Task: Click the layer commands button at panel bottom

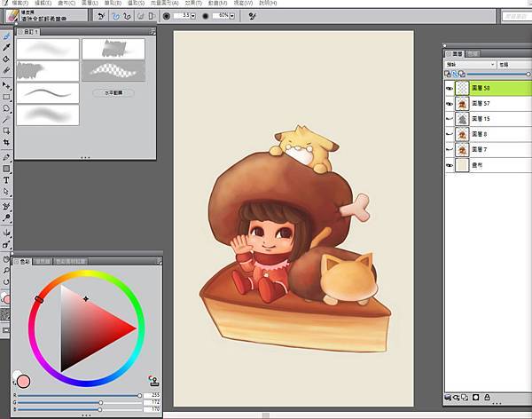Action: (448, 398)
